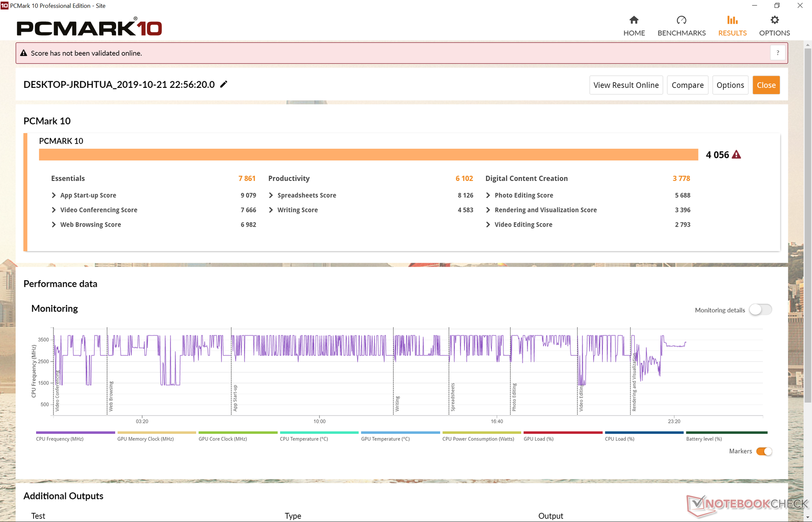Click the Home house icon

click(634, 20)
